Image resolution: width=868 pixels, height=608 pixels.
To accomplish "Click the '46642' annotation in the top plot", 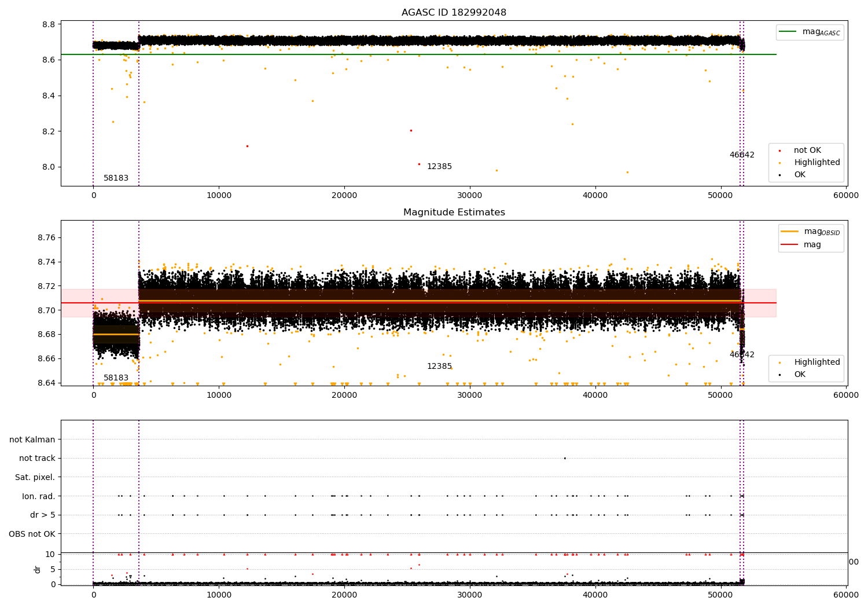I will point(742,155).
